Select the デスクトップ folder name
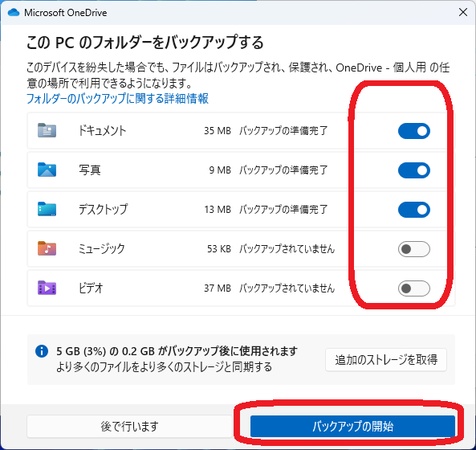The width and height of the screenshot is (476, 450). pyautogui.click(x=103, y=209)
